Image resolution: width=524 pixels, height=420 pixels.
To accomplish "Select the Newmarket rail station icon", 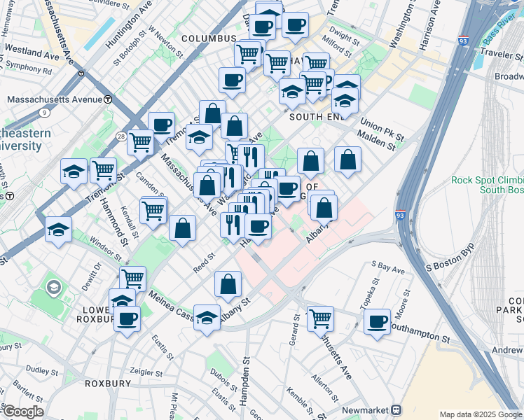I will (396, 410).
